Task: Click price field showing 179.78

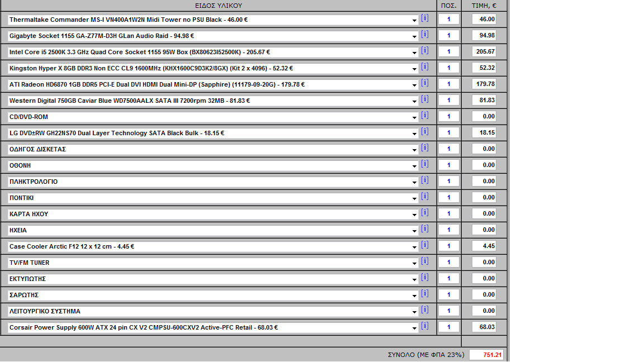Action: [484, 84]
